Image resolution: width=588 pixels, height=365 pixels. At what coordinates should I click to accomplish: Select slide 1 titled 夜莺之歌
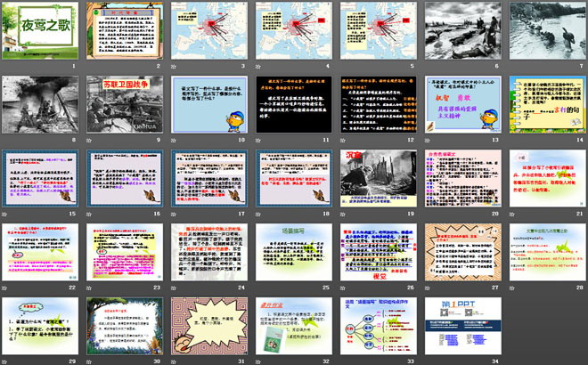coord(40,30)
